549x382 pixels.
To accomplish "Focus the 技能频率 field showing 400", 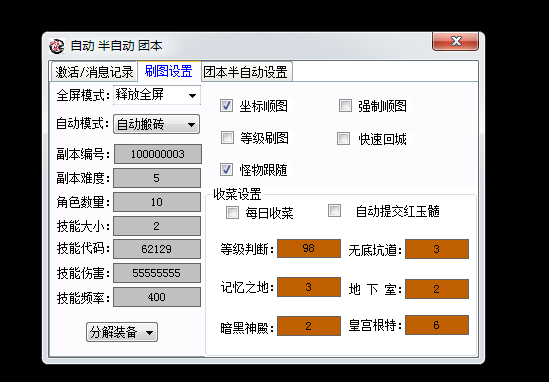I will click(x=157, y=297).
